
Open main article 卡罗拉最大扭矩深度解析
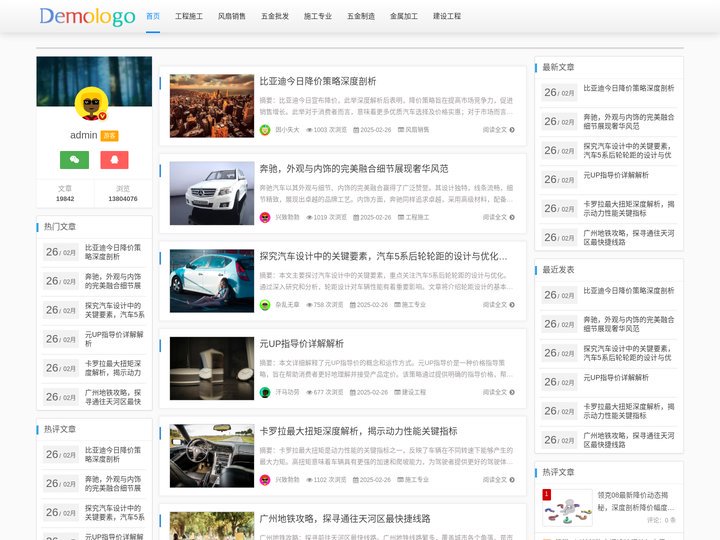pos(358,431)
